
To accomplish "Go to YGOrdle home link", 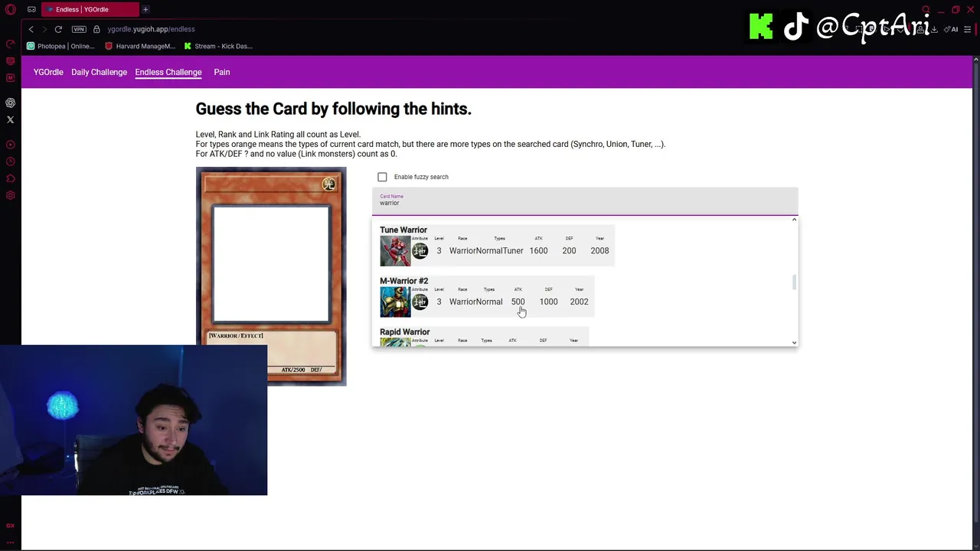I will pos(48,72).
